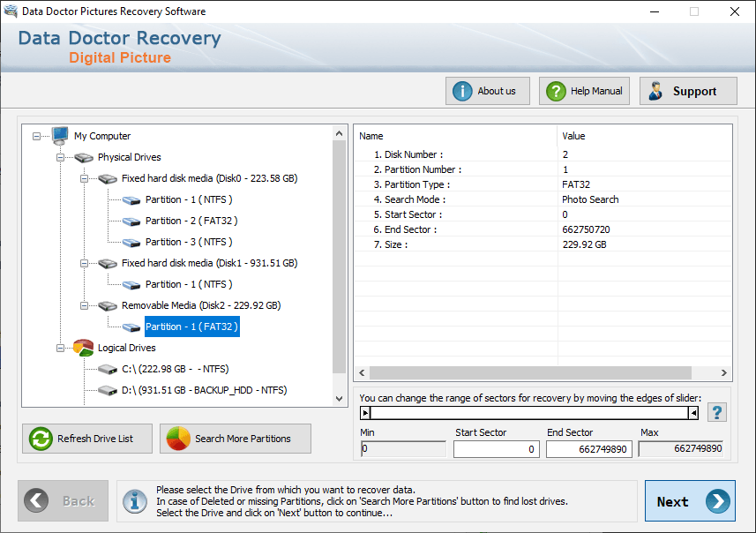
Task: Select Partition - 3 ( NTFS ) on Disk0
Action: (x=189, y=242)
